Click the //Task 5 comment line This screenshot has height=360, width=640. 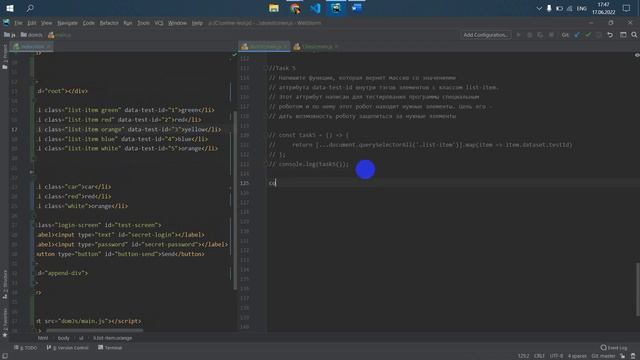pyautogui.click(x=282, y=68)
